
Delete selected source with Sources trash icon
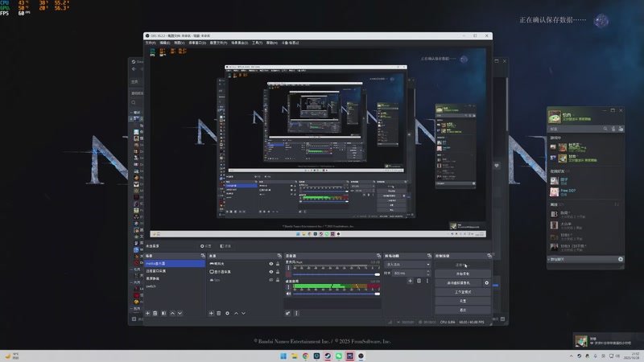tap(219, 313)
